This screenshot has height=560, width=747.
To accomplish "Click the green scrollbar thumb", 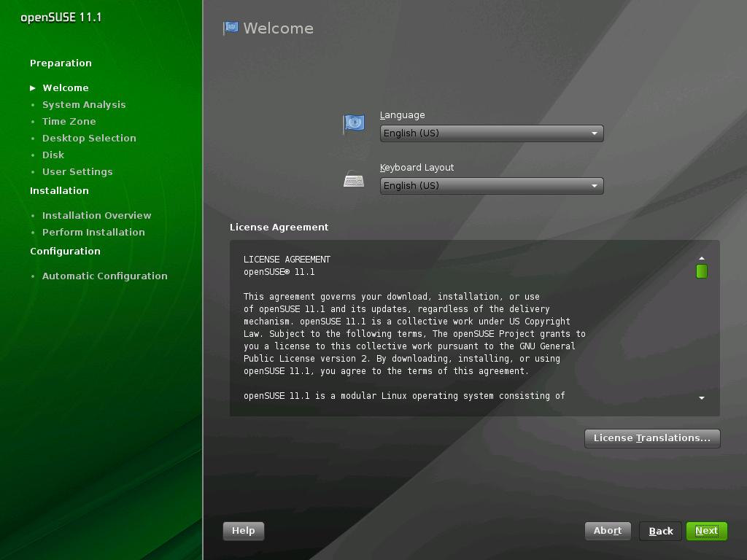I will click(701, 271).
